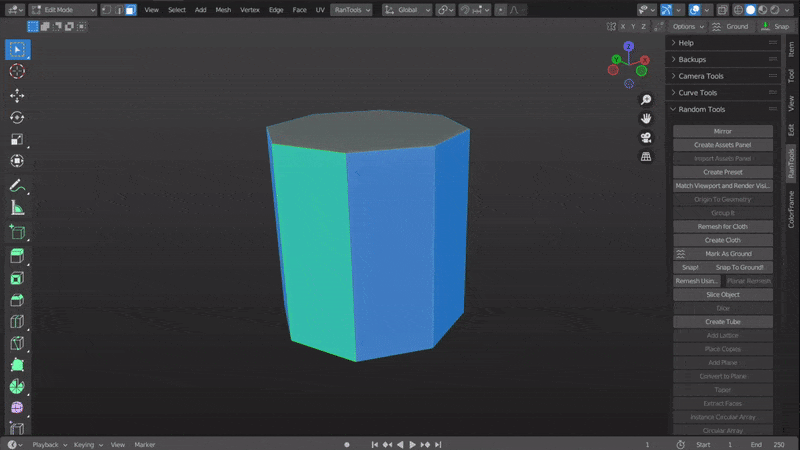Image resolution: width=800 pixels, height=450 pixels.
Task: Toggle Z axis mirror
Action: 643,27
